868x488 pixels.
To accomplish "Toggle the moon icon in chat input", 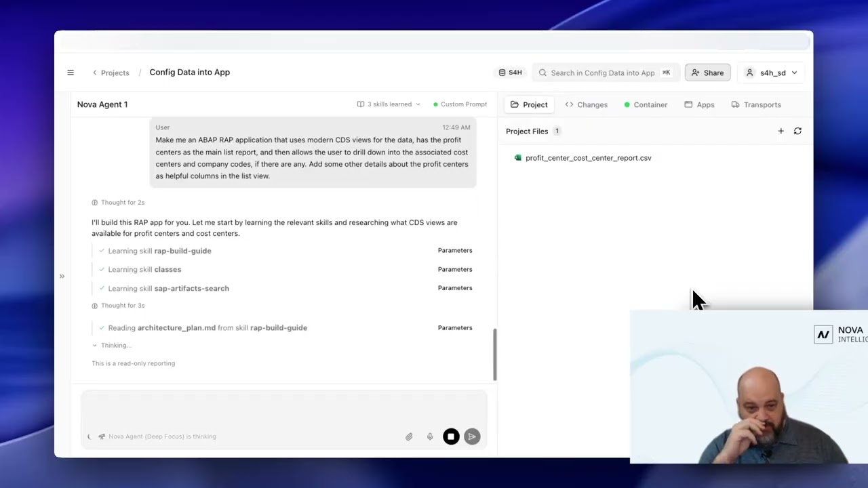I will [x=90, y=436].
